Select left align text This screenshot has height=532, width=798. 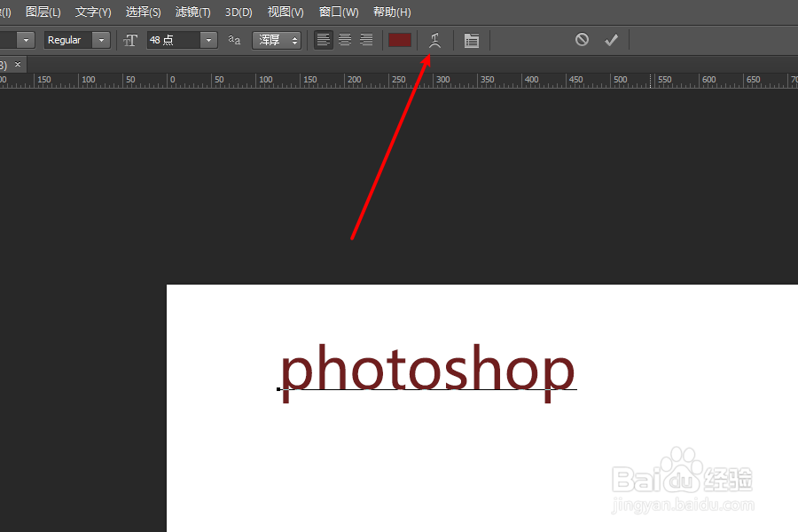click(x=323, y=40)
